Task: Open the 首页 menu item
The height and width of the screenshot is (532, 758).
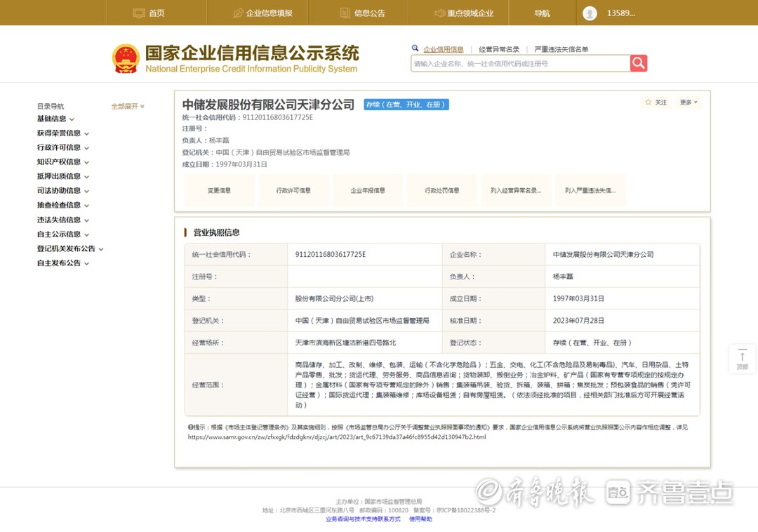Action: (157, 13)
